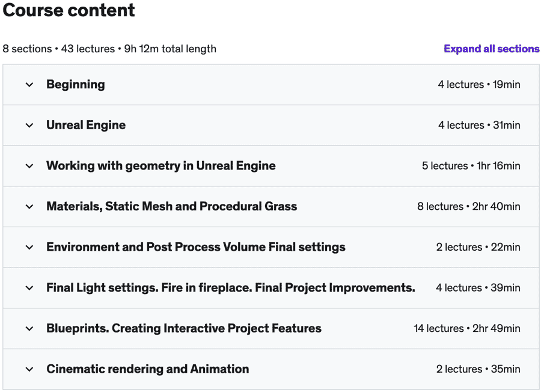This screenshot has height=392, width=541.
Task: Select the Unreal Engine section heading
Action: pos(86,125)
